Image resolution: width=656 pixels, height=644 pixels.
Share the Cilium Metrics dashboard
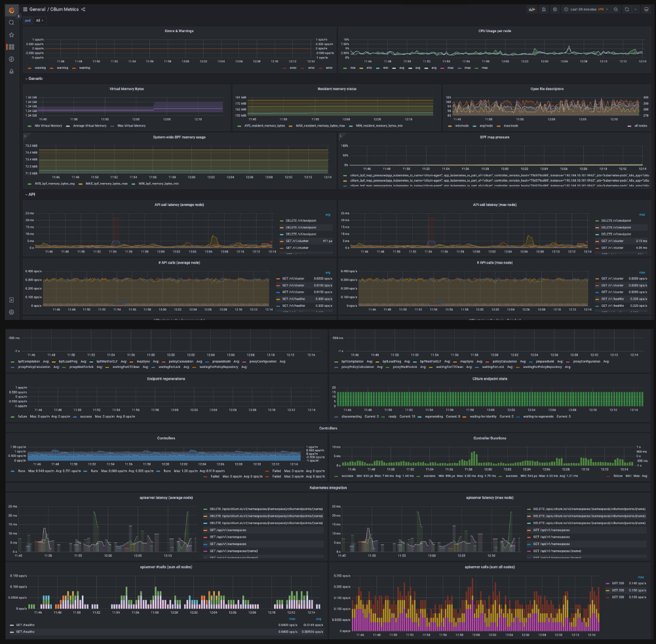pos(83,9)
